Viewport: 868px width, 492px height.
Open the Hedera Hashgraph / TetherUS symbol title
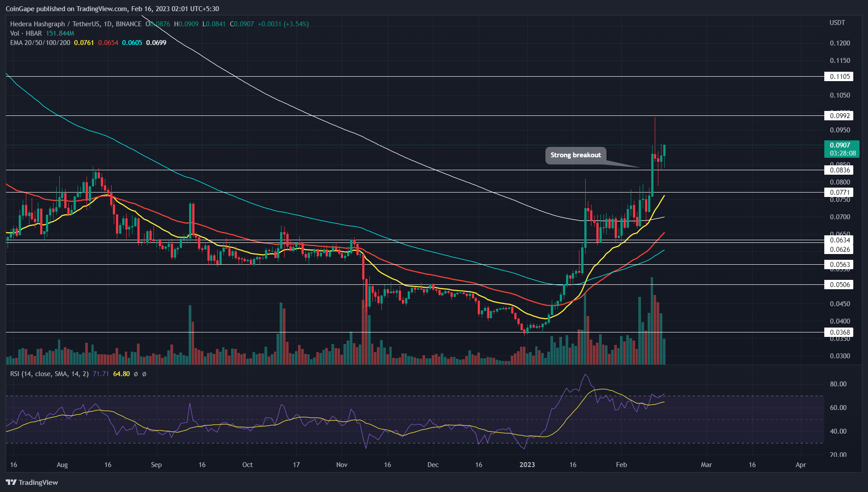(75, 24)
